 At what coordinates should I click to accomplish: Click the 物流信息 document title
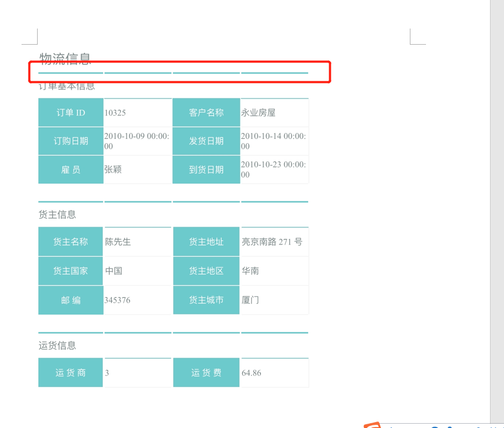click(65, 59)
